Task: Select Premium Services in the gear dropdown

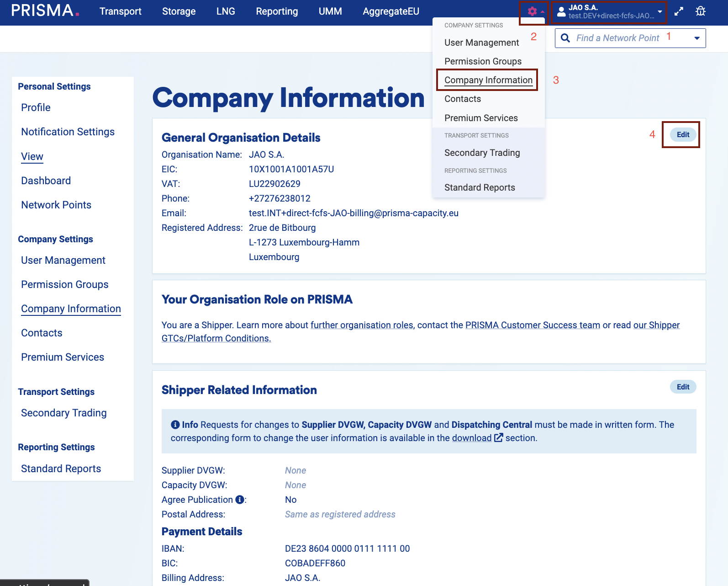Action: pyautogui.click(x=481, y=118)
